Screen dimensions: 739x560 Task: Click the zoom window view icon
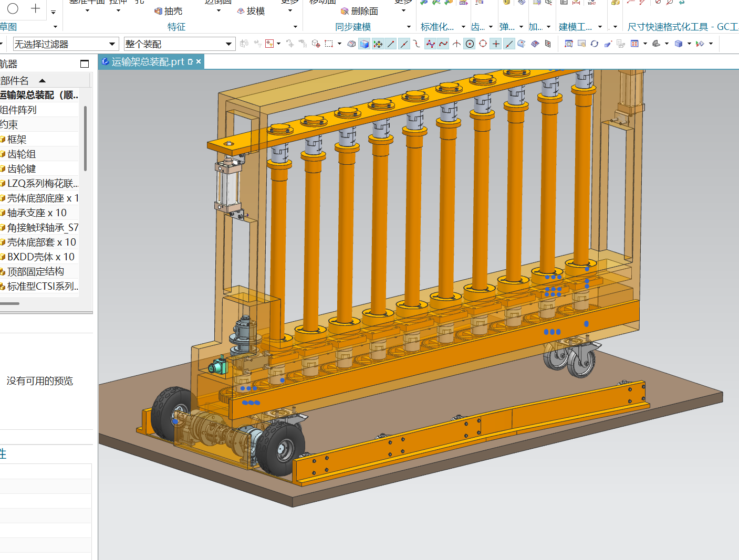coord(568,44)
